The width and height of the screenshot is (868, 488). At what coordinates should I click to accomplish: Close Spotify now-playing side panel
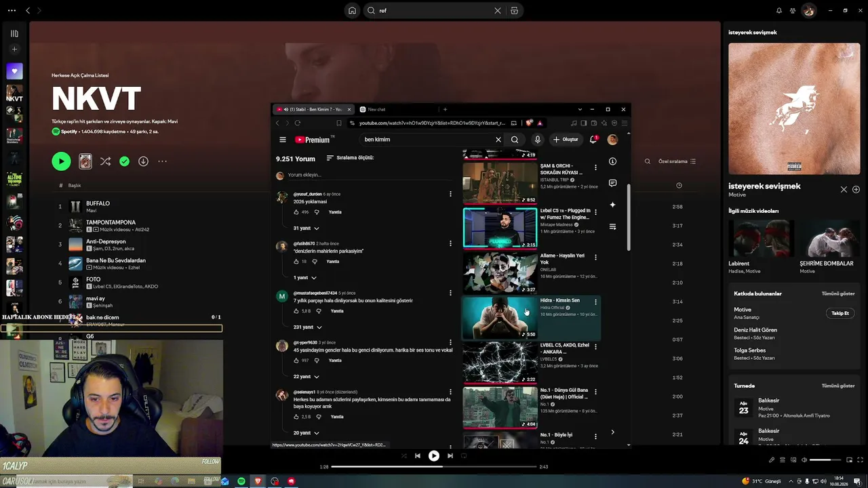(844, 190)
